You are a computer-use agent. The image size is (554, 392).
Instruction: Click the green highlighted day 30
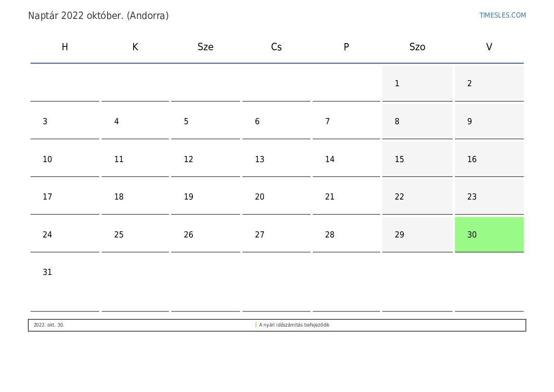tap(489, 235)
